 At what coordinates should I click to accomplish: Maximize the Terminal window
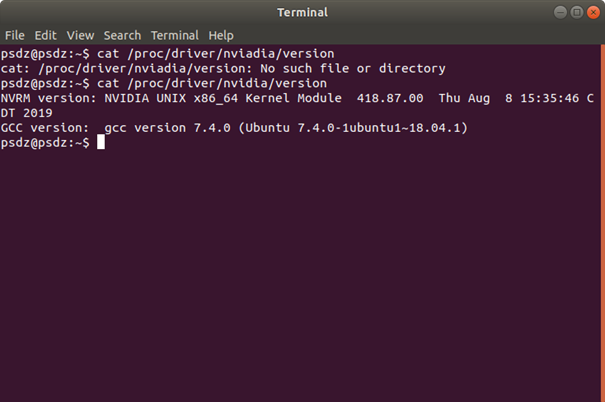coord(577,12)
